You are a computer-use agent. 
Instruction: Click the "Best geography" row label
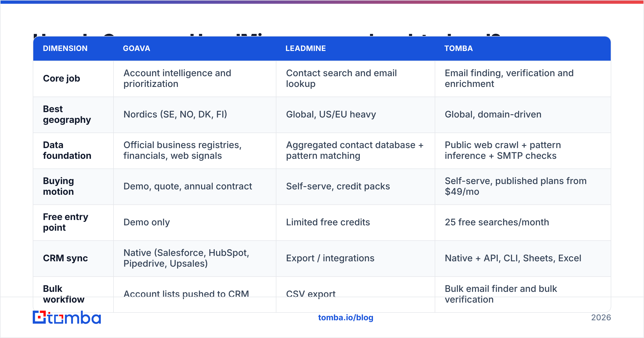pos(67,114)
